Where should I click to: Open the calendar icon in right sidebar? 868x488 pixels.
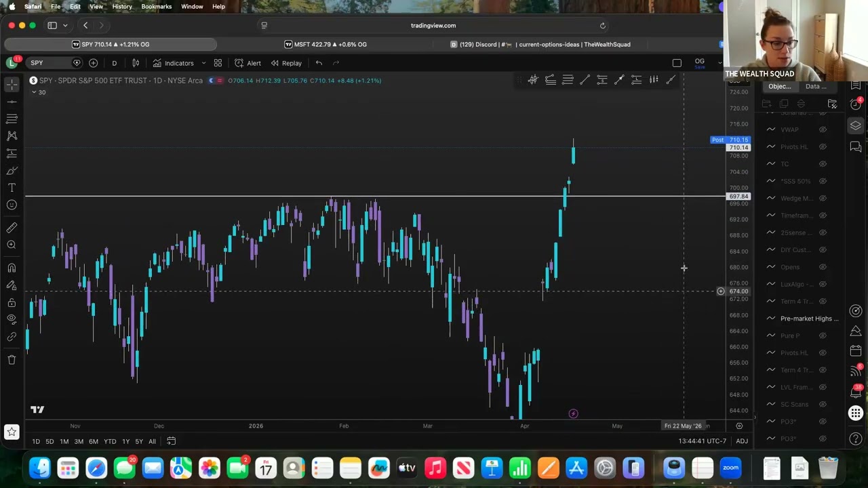coord(856,350)
